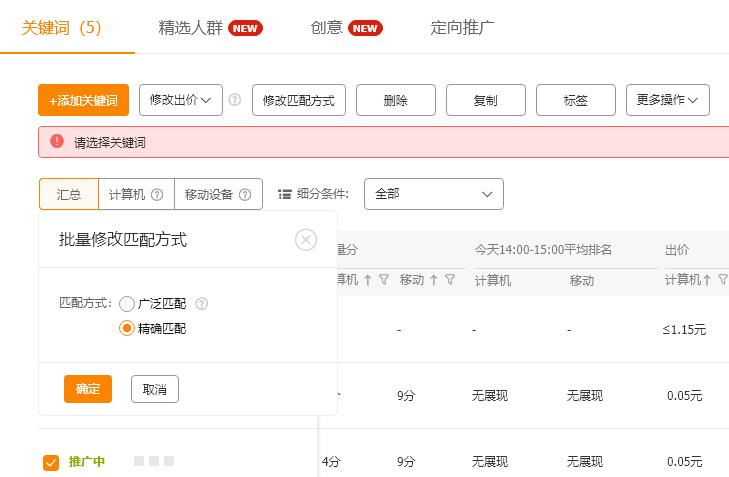Filter the 质量分 移动 column

coord(450,279)
